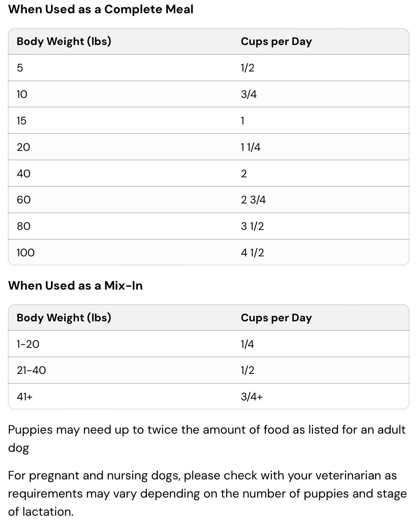This screenshot has height=524, width=420.
Task: Select the 2 3/4 cups per day cell
Action: point(253,200)
